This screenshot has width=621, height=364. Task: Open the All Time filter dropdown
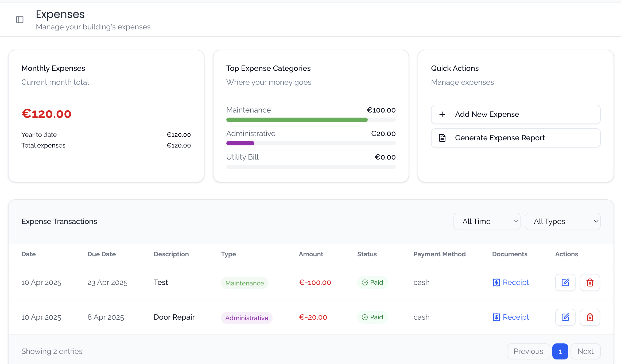487,221
